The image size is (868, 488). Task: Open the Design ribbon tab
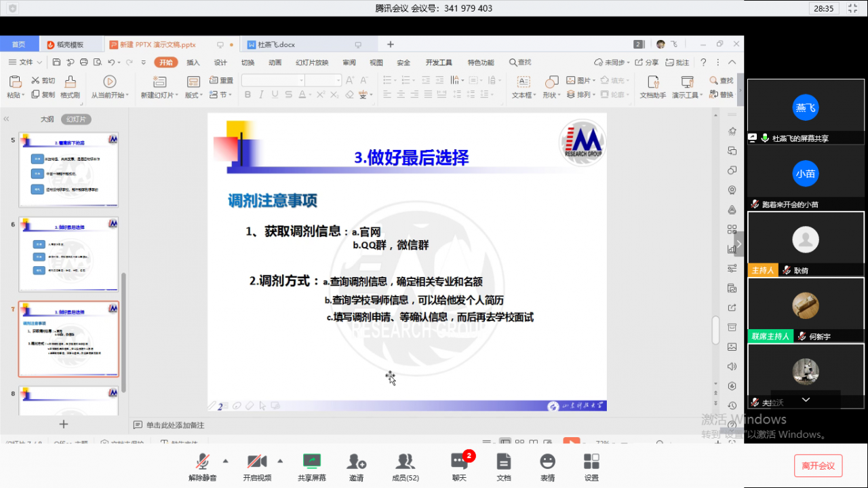[x=220, y=62]
